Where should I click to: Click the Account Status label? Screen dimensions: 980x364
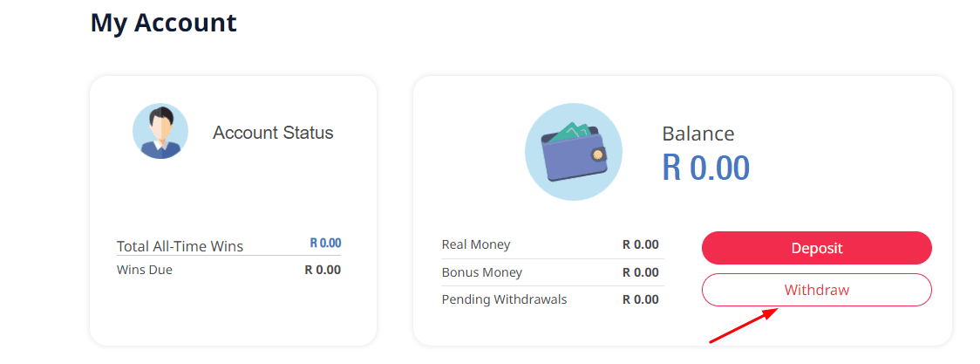point(273,133)
